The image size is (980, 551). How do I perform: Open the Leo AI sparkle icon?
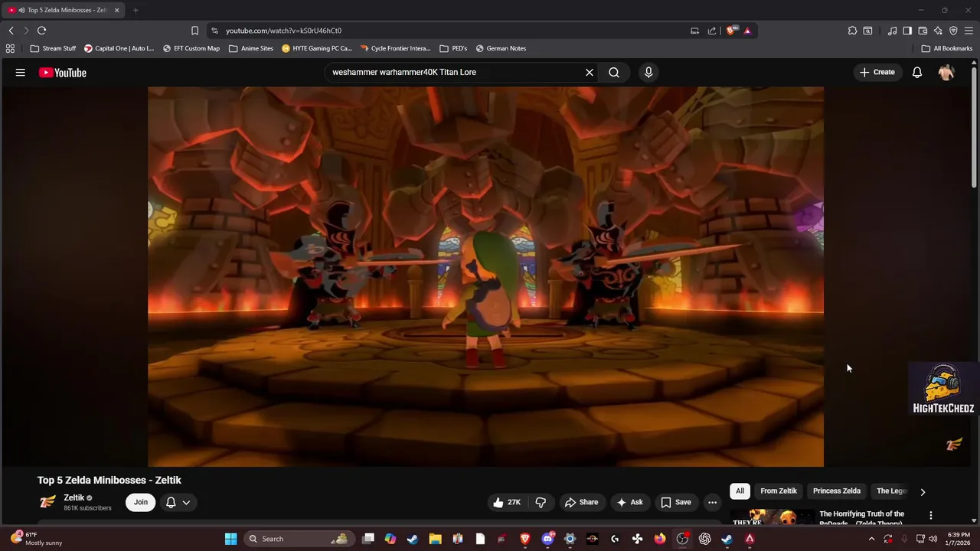point(938,31)
